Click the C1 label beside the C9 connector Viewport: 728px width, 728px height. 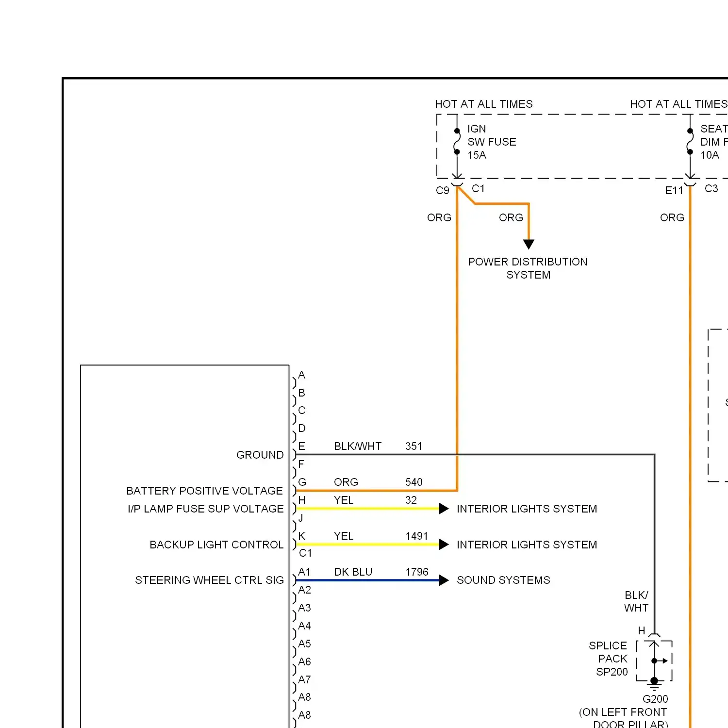478,188
